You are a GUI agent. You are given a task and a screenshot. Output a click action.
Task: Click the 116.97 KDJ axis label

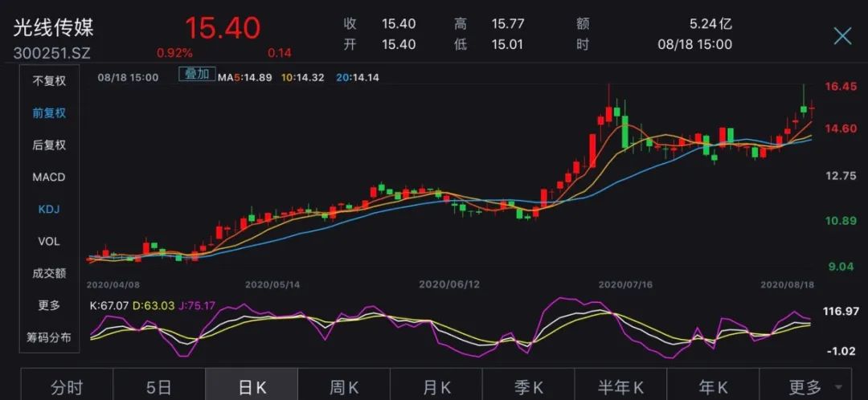click(x=841, y=312)
